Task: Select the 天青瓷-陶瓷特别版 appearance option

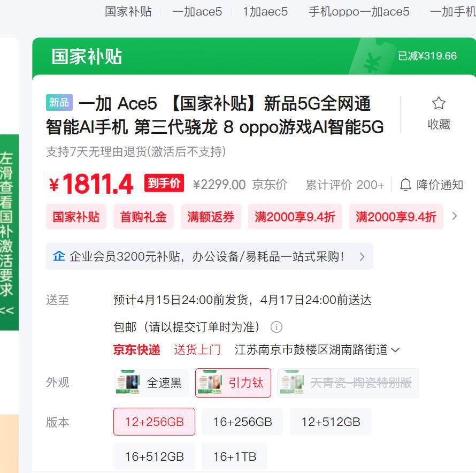Action: tap(348, 383)
